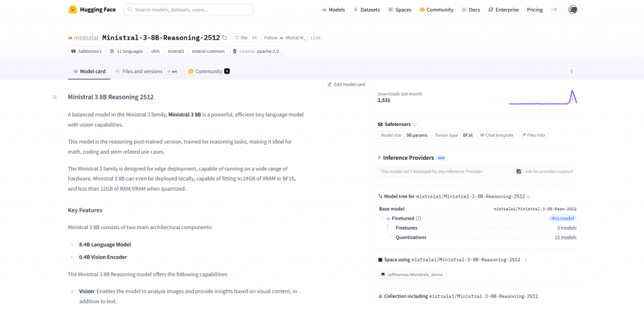Open the three-dot model options menu
This screenshot has width=644, height=309.
tap(571, 71)
